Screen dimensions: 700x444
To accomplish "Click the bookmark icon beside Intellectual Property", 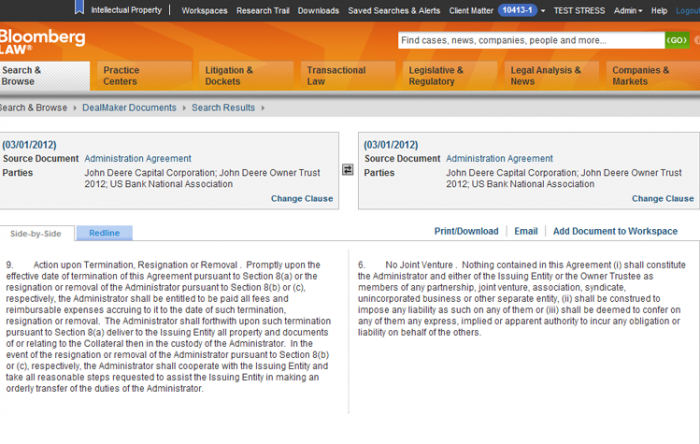I will tap(79, 9).
